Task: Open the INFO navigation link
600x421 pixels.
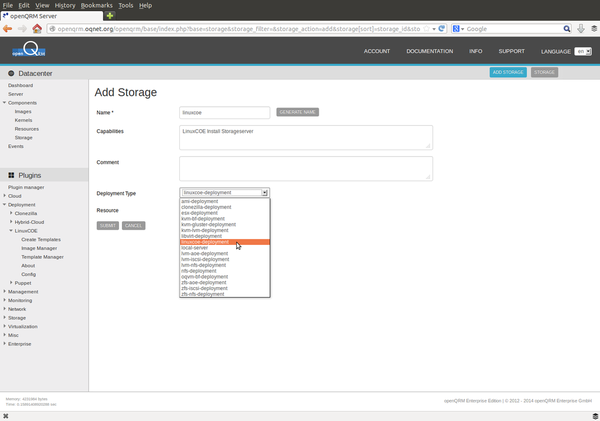Action: tap(476, 51)
